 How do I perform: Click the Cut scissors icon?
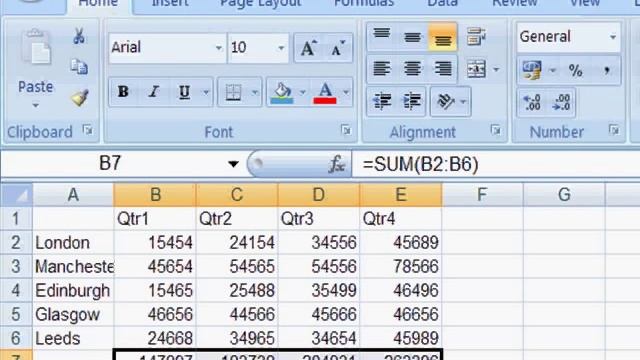click(x=79, y=36)
